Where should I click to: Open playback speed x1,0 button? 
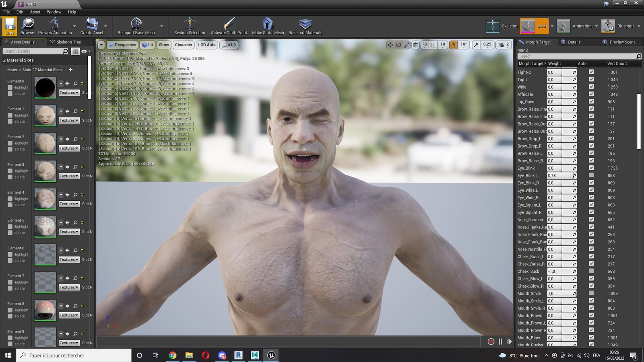click(229, 45)
